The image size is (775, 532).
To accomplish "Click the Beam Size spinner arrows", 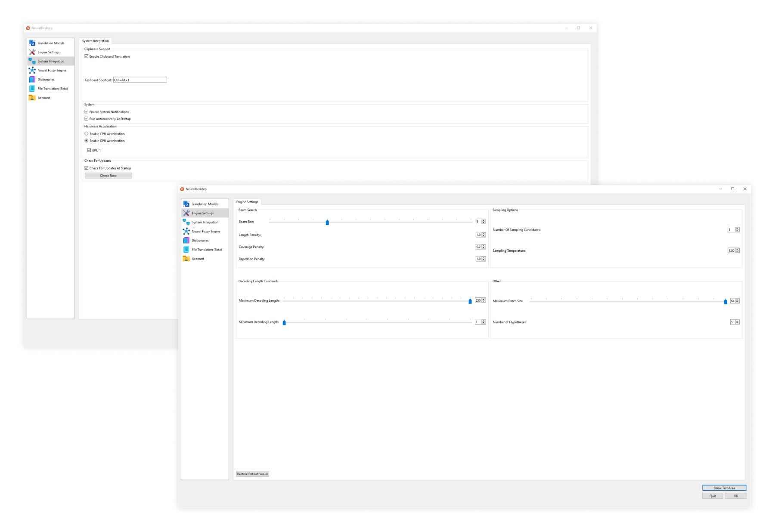I will [484, 222].
